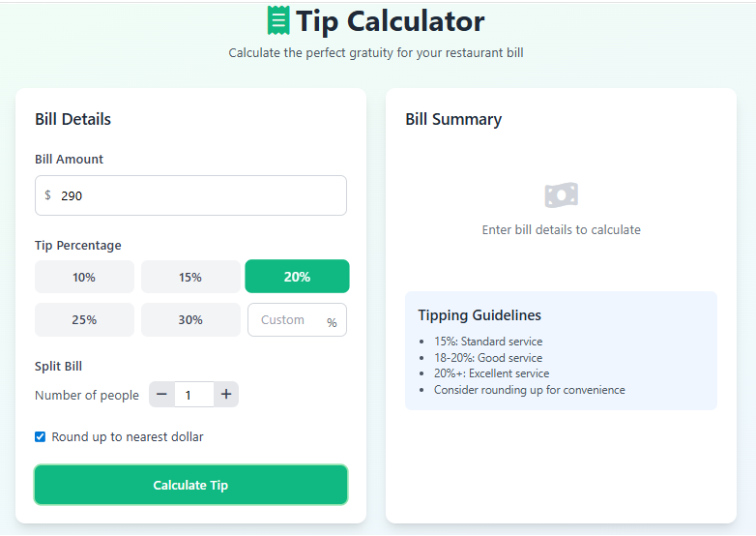Select the 30% tip option
756x536 pixels.
pyautogui.click(x=190, y=320)
